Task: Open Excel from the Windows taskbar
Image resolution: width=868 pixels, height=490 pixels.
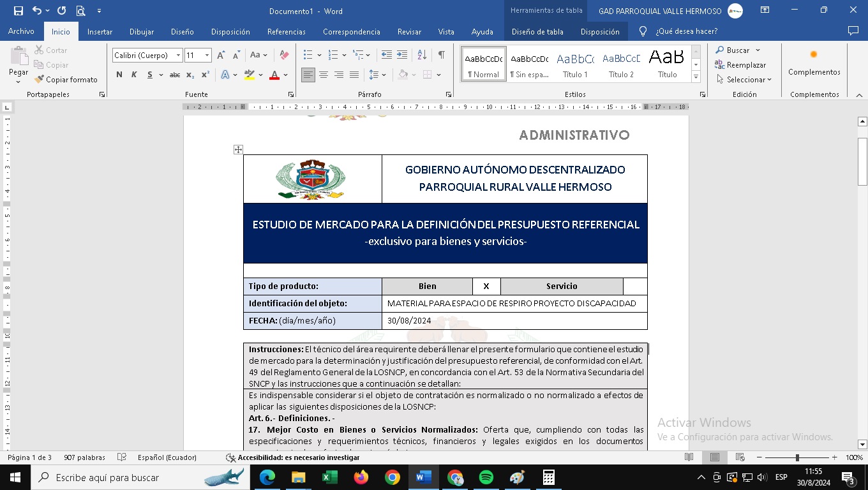Action: click(x=330, y=477)
